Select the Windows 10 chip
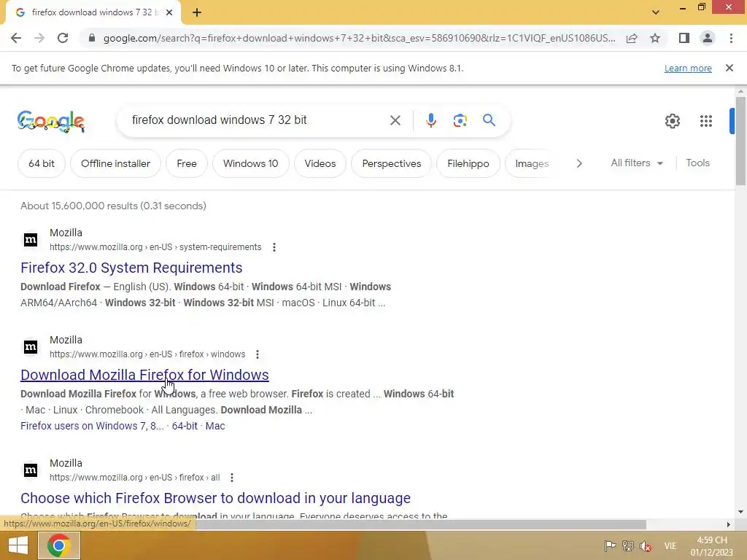Screen dimensions: 747x560 [x=251, y=163]
